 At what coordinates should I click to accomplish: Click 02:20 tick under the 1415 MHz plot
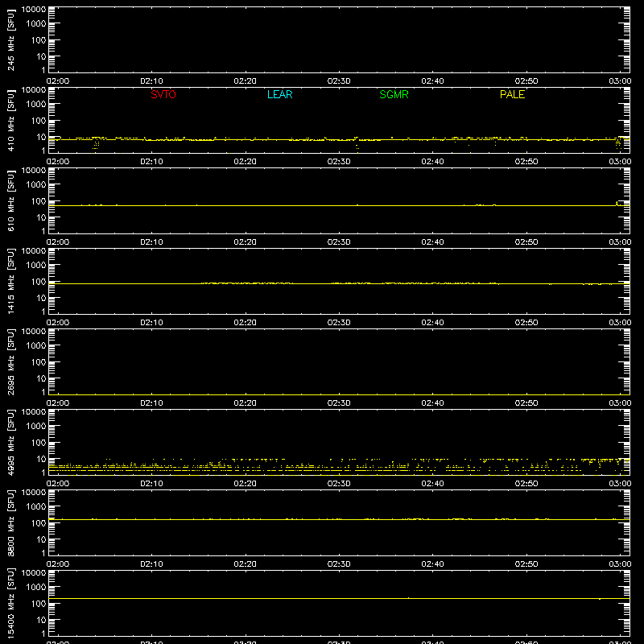pyautogui.click(x=246, y=323)
